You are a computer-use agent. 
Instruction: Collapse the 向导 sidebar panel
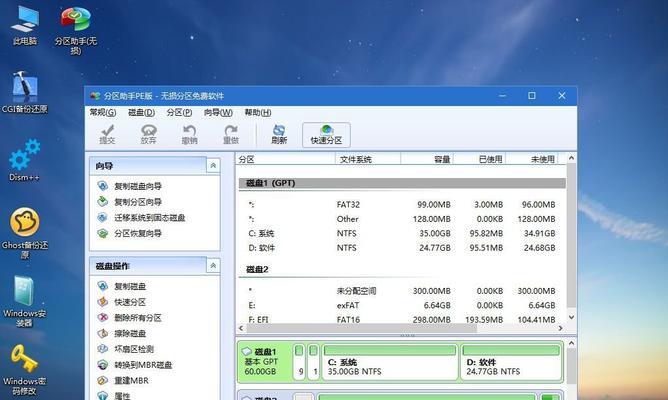coord(213,165)
